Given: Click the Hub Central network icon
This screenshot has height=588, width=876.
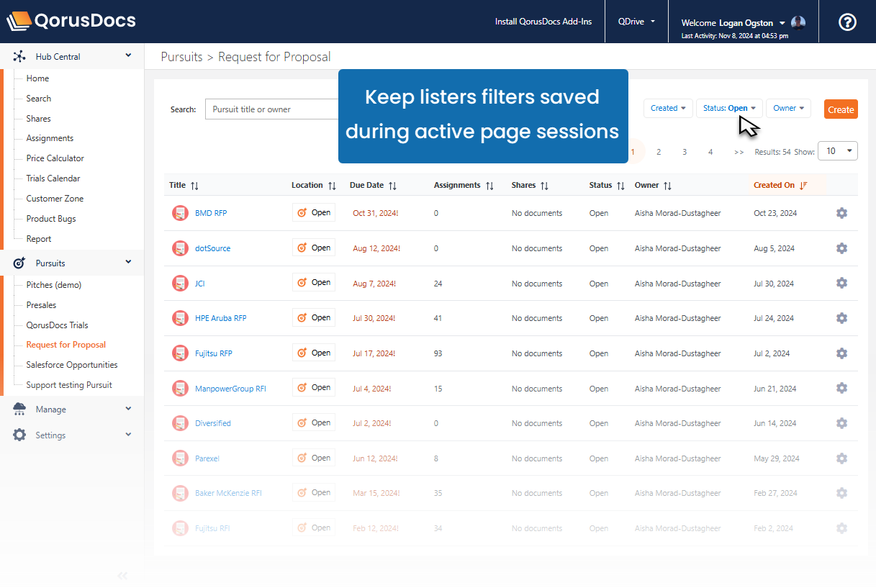Looking at the screenshot, I should point(19,56).
